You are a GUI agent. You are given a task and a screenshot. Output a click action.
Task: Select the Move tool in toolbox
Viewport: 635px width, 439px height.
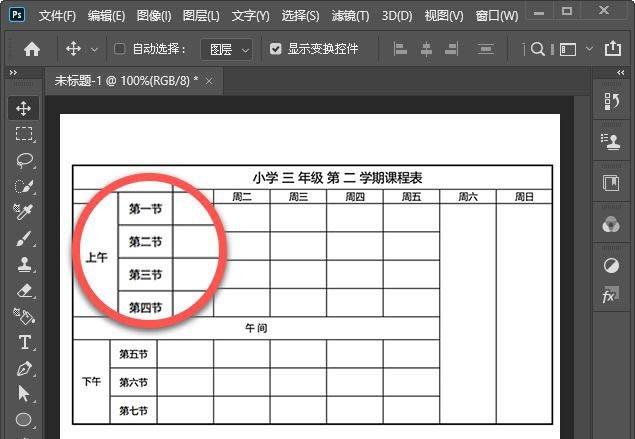point(24,108)
